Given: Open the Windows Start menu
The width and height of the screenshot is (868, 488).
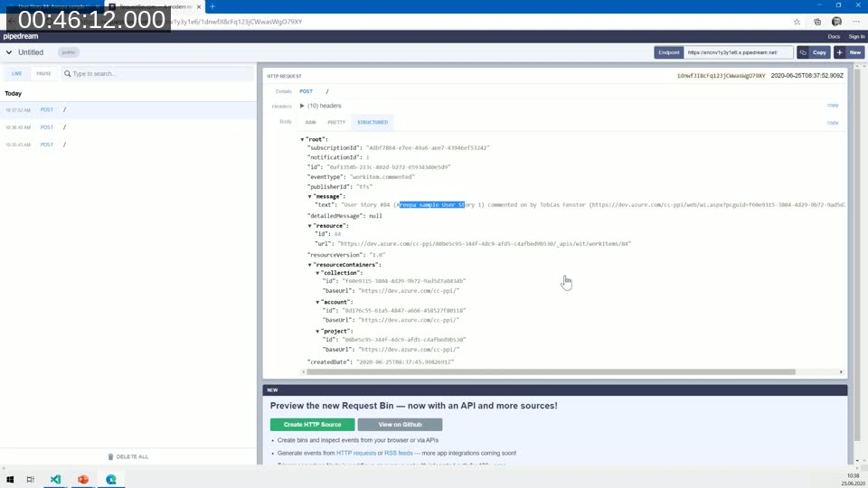Looking at the screenshot, I should point(9,480).
